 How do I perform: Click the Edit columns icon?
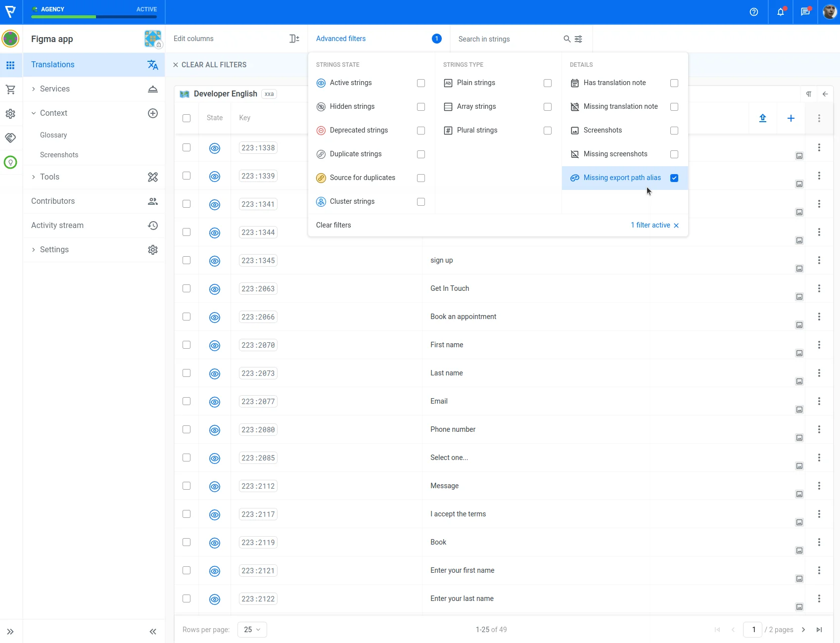coord(294,39)
